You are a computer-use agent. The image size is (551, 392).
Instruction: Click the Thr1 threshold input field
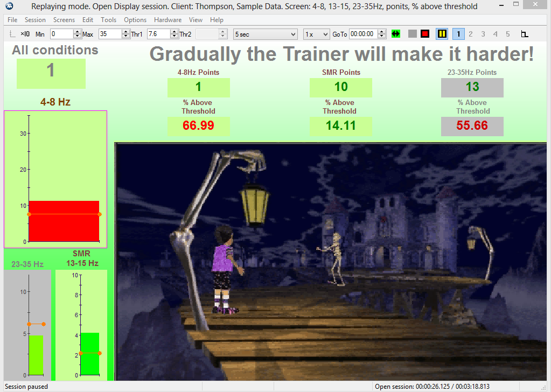point(159,34)
